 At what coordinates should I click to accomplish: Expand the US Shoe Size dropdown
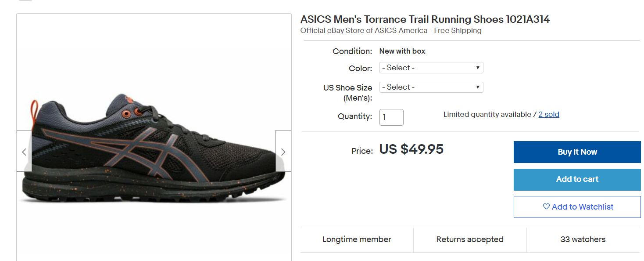[x=431, y=87]
